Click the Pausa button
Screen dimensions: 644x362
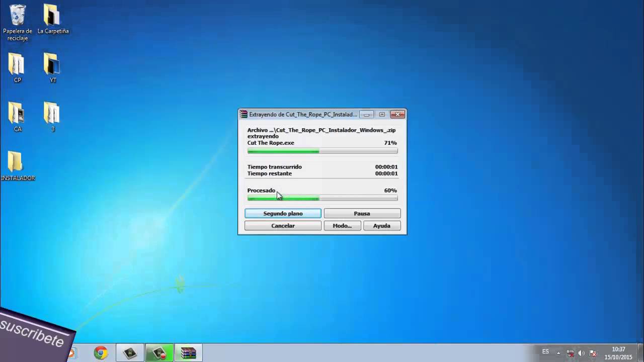click(362, 214)
